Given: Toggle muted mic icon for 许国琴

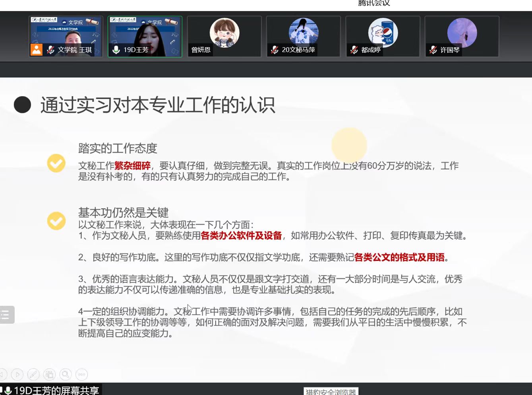Looking at the screenshot, I should [x=433, y=50].
